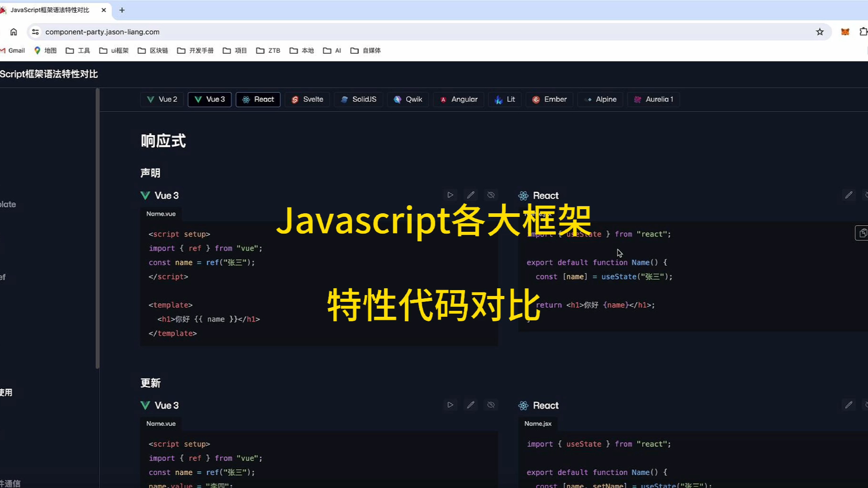868x488 pixels.
Task: Toggle the React framework button
Action: point(258,99)
